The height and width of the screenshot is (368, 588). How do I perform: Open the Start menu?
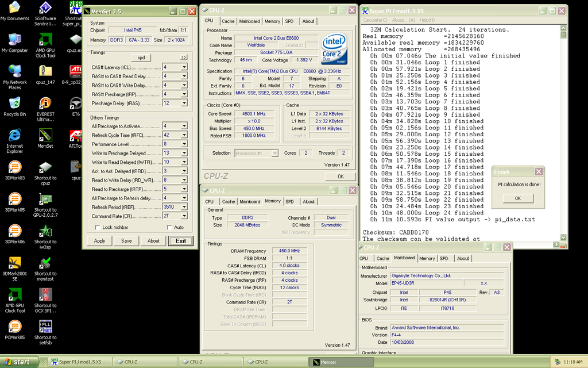coord(19,362)
